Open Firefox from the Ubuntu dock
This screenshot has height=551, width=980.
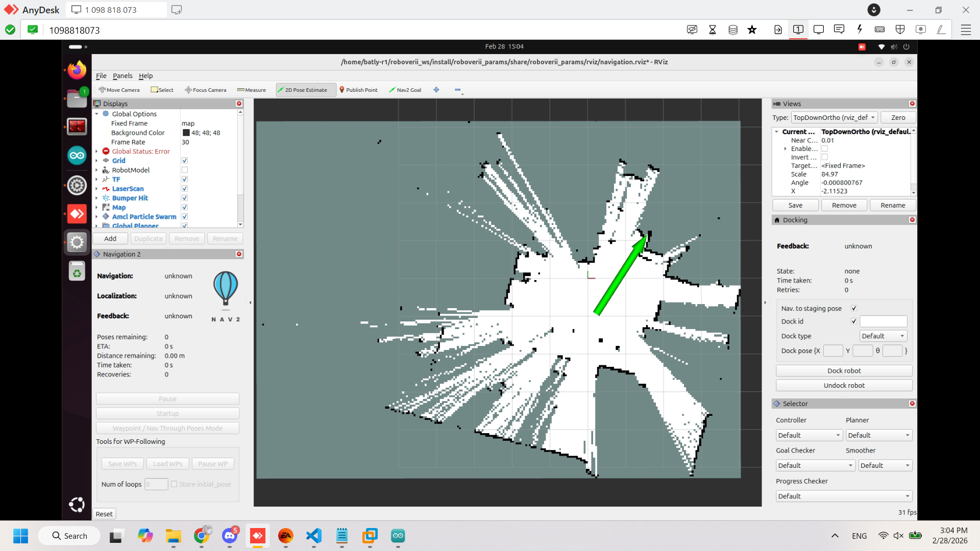pyautogui.click(x=77, y=70)
